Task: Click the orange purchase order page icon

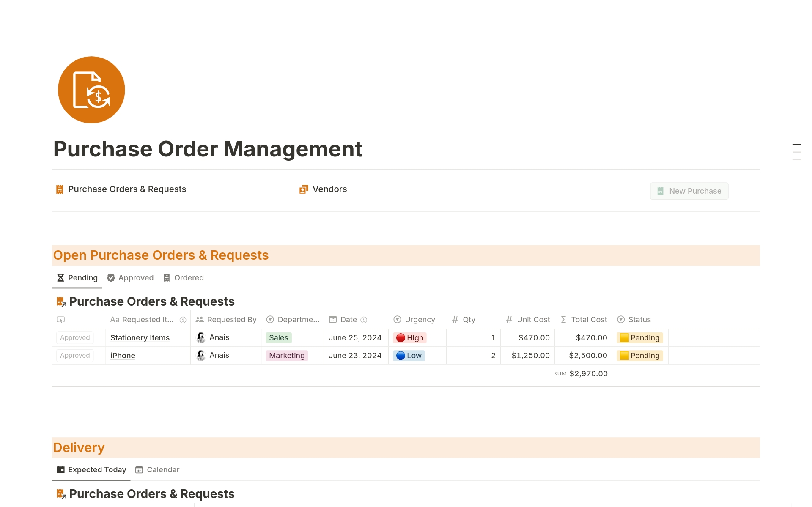Action: pyautogui.click(x=91, y=90)
